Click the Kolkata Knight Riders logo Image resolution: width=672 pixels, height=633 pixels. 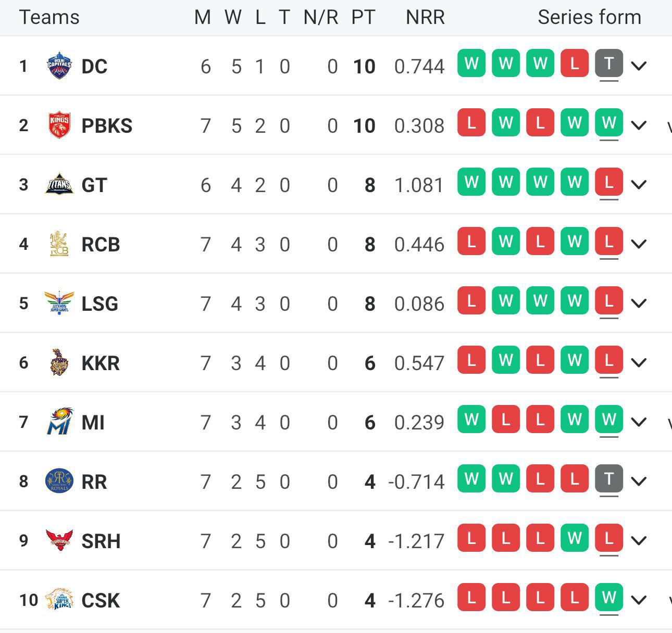click(x=59, y=363)
